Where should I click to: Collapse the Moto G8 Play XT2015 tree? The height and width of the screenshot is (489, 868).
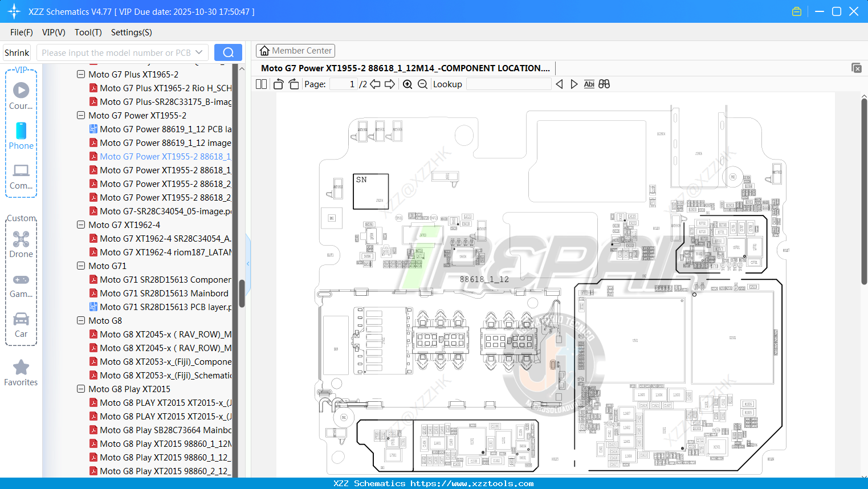click(x=80, y=389)
